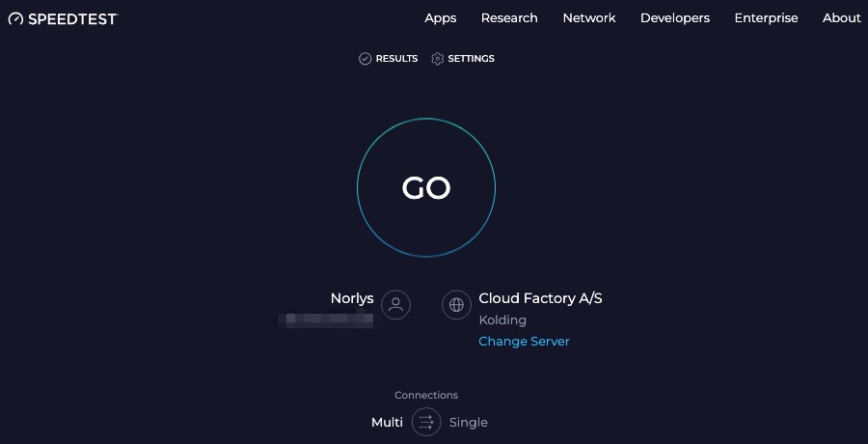
Task: Click the Results checkmark icon
Action: [x=365, y=59]
